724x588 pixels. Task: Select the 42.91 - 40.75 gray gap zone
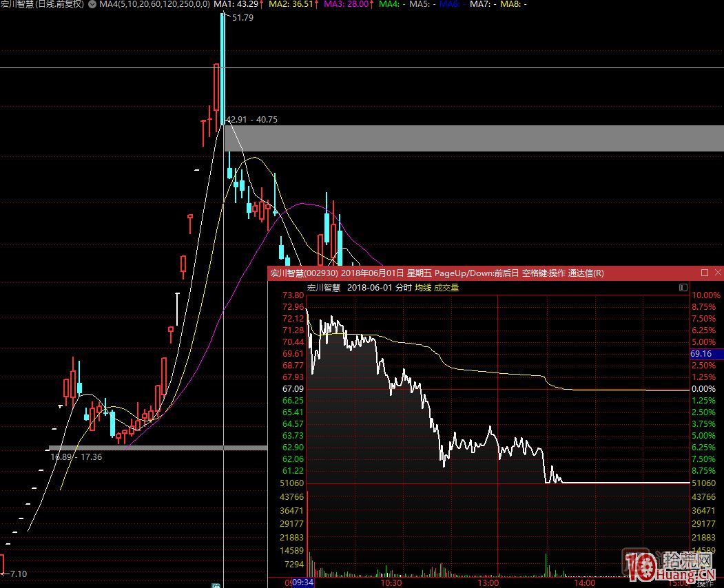click(x=475, y=138)
